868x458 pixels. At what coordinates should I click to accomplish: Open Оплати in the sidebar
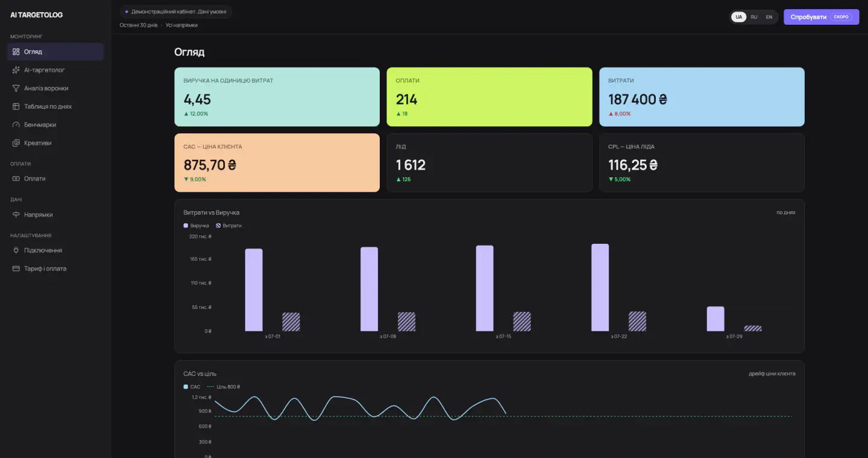[55, 179]
